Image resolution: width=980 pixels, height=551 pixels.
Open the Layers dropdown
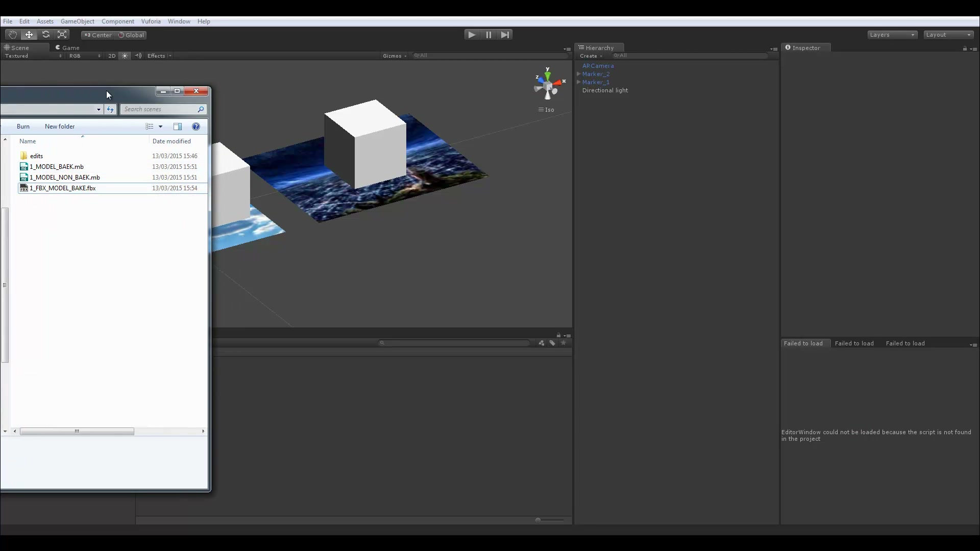(x=892, y=35)
